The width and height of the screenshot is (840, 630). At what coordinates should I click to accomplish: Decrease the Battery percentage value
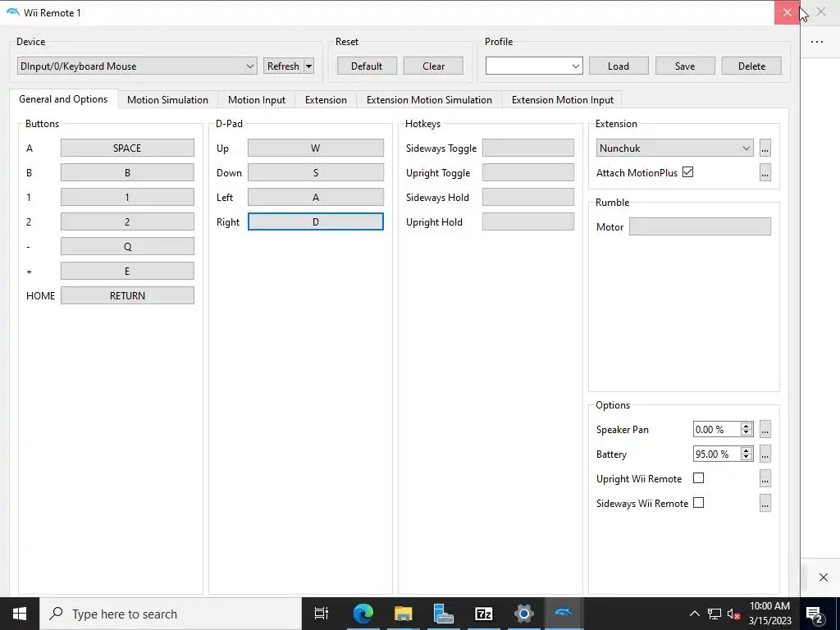pos(746,458)
